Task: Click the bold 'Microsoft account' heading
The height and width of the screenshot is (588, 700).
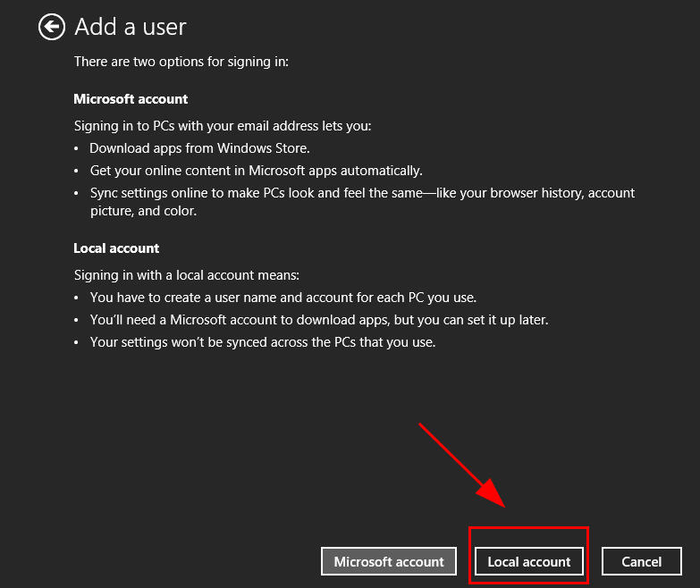Action: (x=131, y=98)
